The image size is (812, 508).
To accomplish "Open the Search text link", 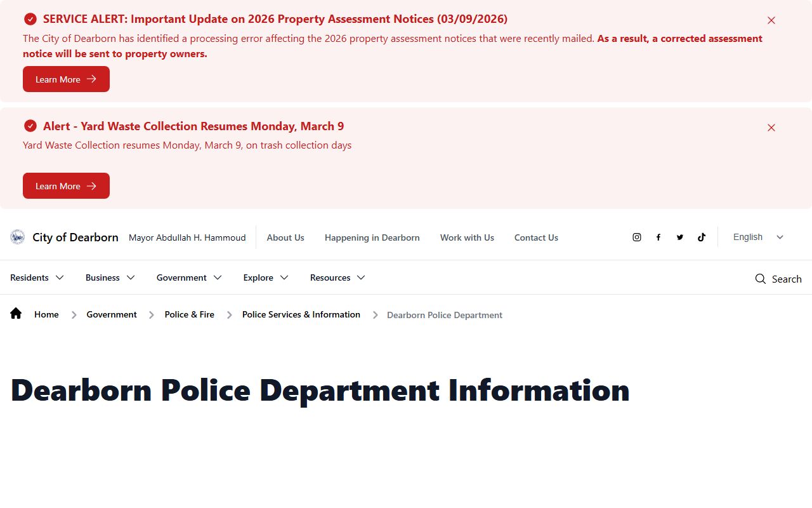I will pos(787,279).
